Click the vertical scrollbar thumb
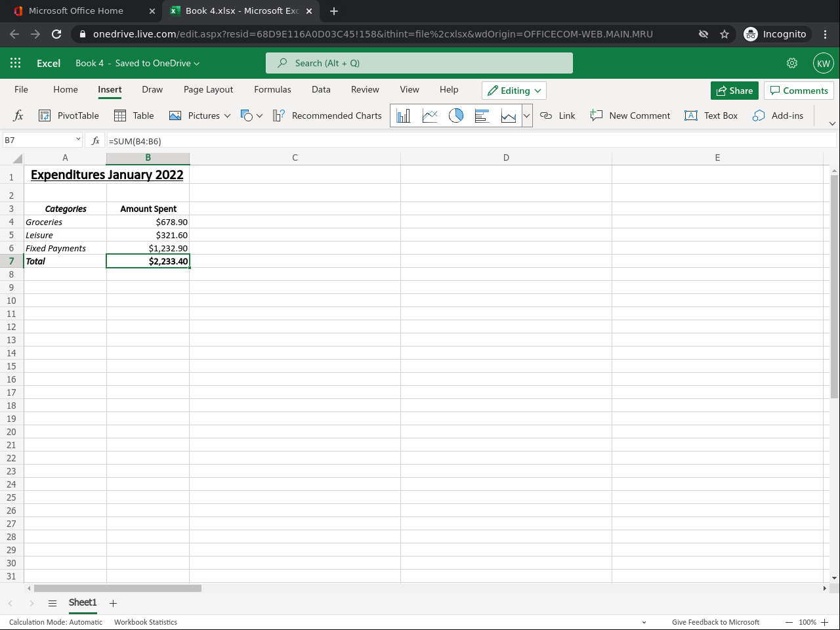Viewport: 840px width, 630px height. point(834,286)
